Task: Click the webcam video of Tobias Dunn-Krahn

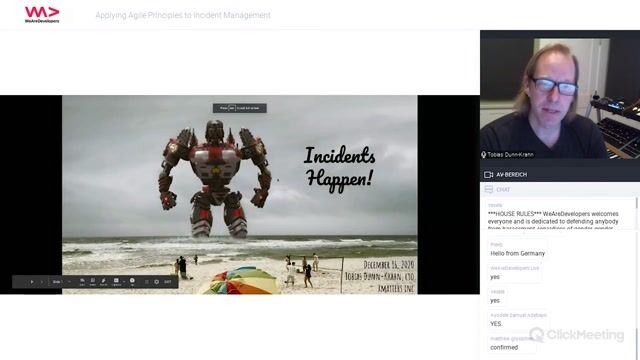Action: pos(560,98)
